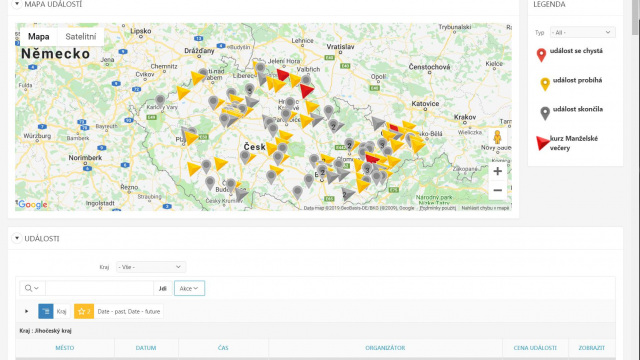Image resolution: width=640 pixels, height=360 pixels.
Task: Click gray pin legend událost skončila
Action: (545, 113)
